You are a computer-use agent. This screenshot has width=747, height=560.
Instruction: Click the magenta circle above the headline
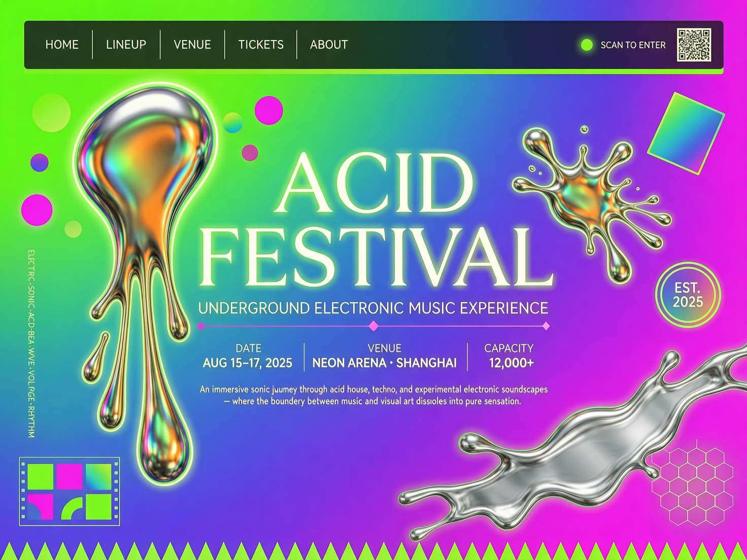pos(268,110)
